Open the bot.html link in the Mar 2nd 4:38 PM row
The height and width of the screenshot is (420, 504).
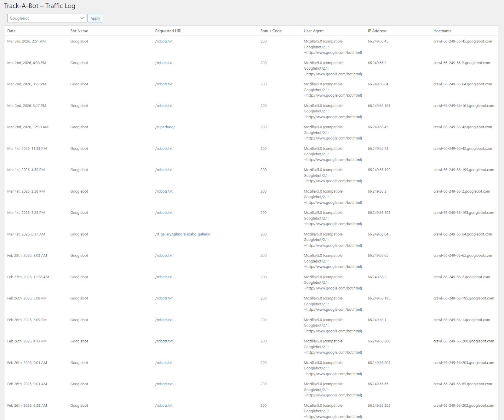coord(333,74)
